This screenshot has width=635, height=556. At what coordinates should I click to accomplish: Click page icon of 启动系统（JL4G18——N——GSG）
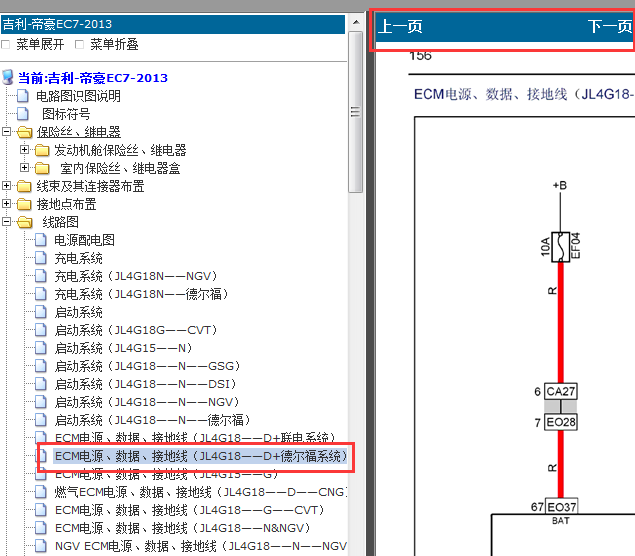pyautogui.click(x=40, y=366)
